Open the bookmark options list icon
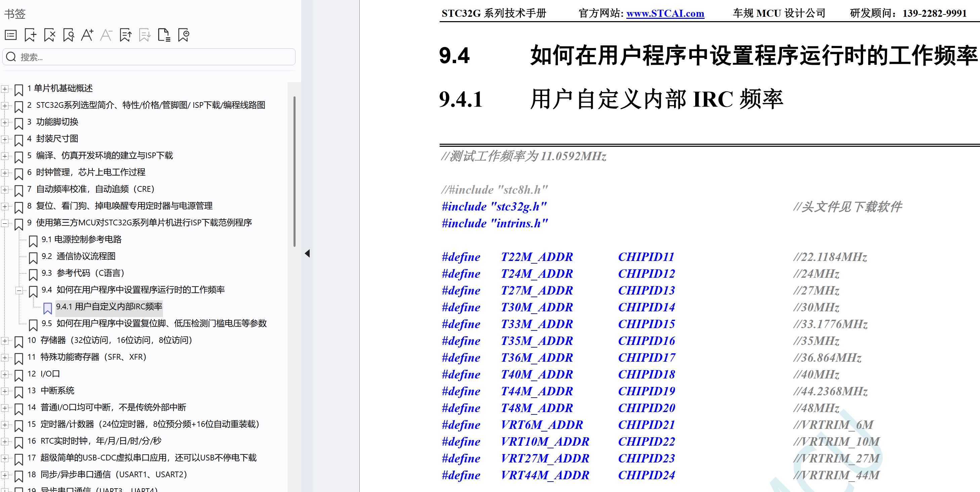Screen dimensions: 980x492 pyautogui.click(x=11, y=35)
